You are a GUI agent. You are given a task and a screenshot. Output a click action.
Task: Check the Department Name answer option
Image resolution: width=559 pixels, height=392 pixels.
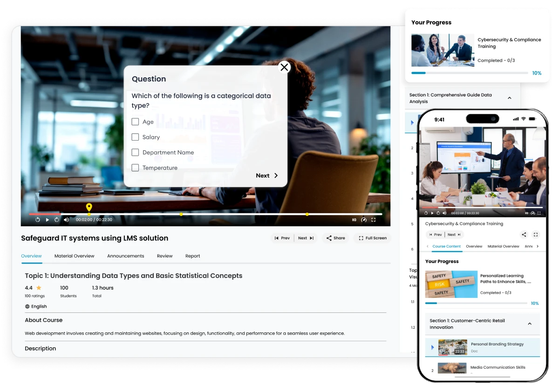tap(135, 152)
